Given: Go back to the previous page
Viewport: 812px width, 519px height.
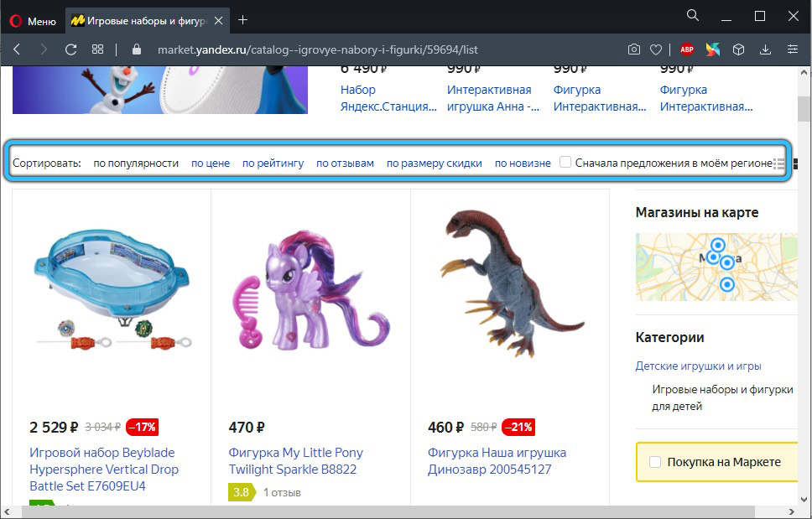Looking at the screenshot, I should tap(17, 49).
